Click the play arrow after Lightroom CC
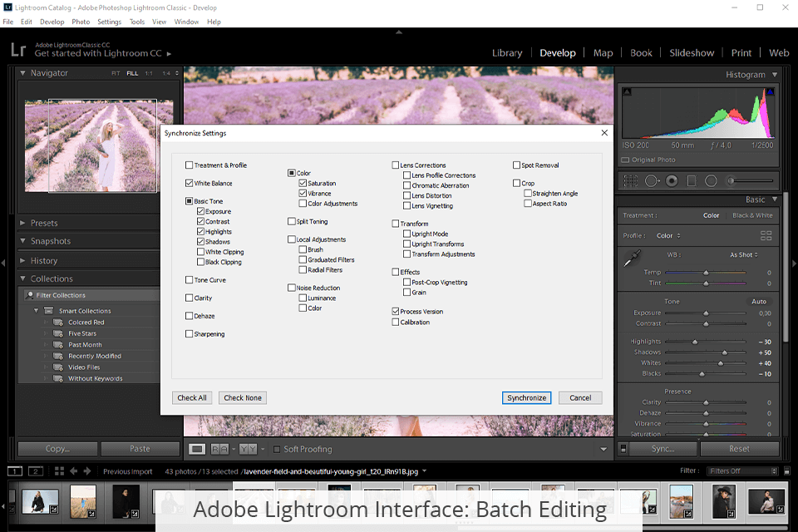Screen dimensions: 798x532 coord(169,53)
